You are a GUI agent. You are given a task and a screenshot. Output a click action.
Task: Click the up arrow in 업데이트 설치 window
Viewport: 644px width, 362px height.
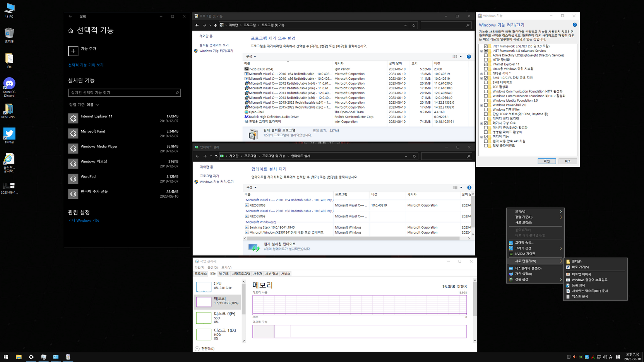point(216,156)
